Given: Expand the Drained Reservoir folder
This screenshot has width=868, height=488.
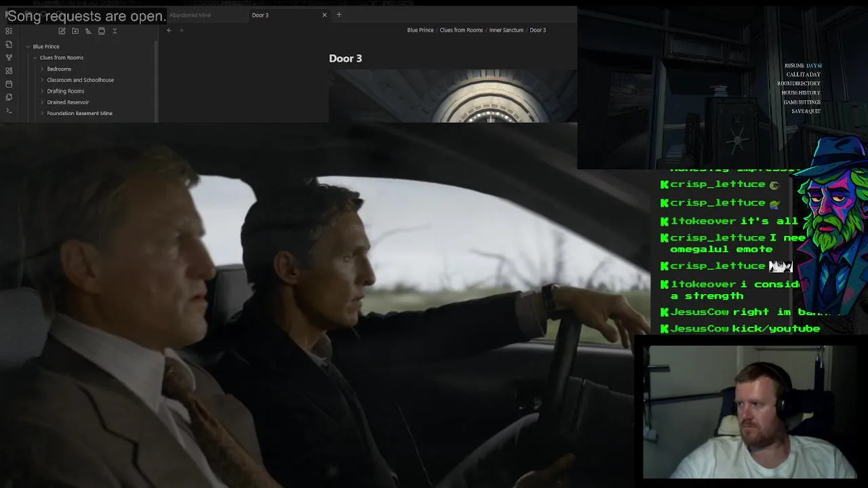Looking at the screenshot, I should pyautogui.click(x=42, y=102).
